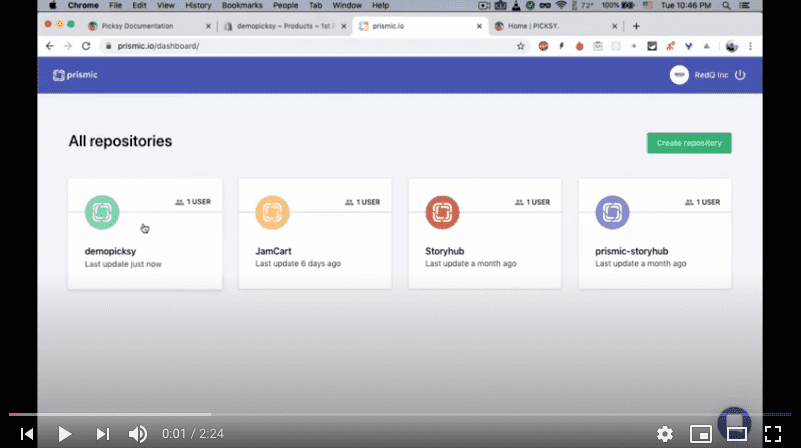801x448 pixels.
Task: Click the All repositories heading
Action: [120, 141]
